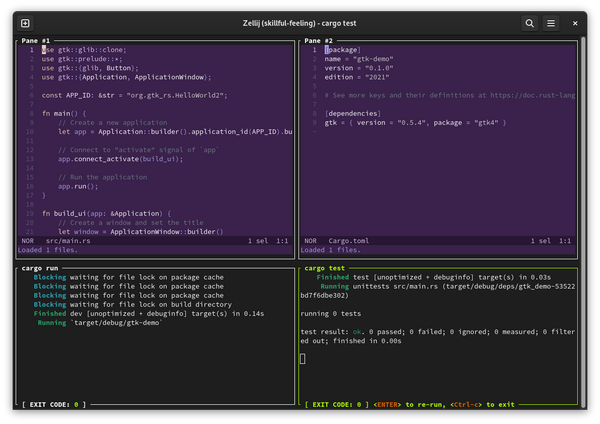Click the Pane #1 title

(x=36, y=41)
